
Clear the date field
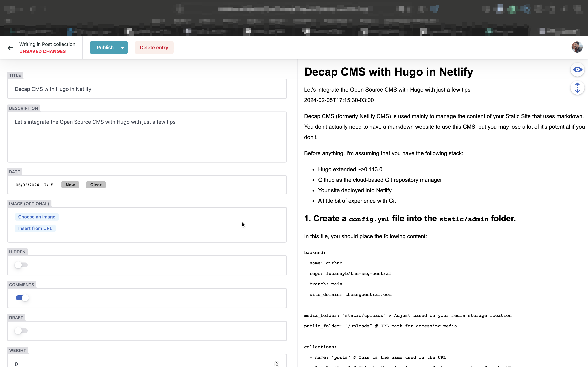click(x=96, y=185)
